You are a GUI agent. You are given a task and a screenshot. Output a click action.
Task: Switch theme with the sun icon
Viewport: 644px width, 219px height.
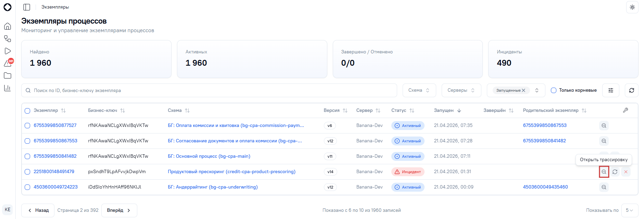coord(632,7)
